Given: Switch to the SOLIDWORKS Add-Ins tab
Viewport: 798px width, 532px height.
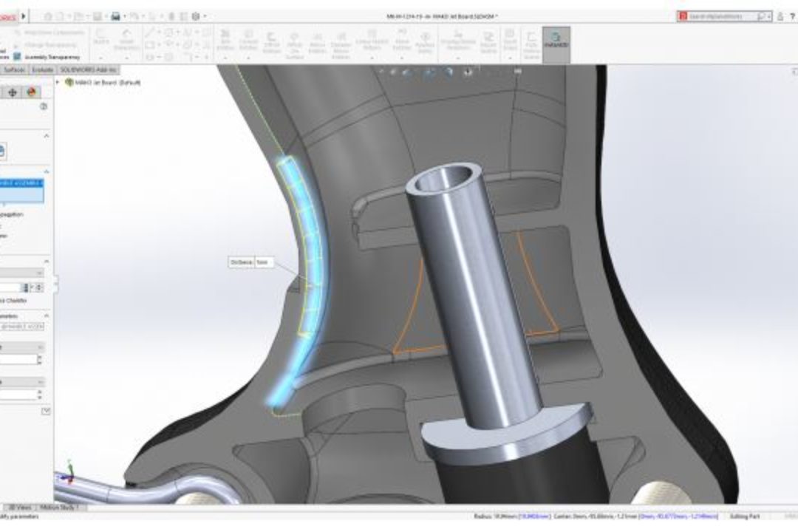Looking at the screenshot, I should (x=88, y=69).
